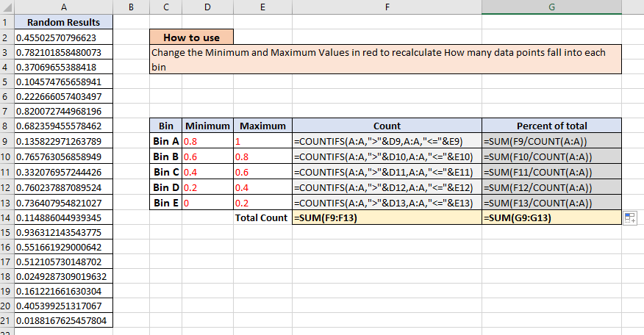644x335 pixels.
Task: Click cell with 0.104574765658941
Action: pyautogui.click(x=64, y=82)
